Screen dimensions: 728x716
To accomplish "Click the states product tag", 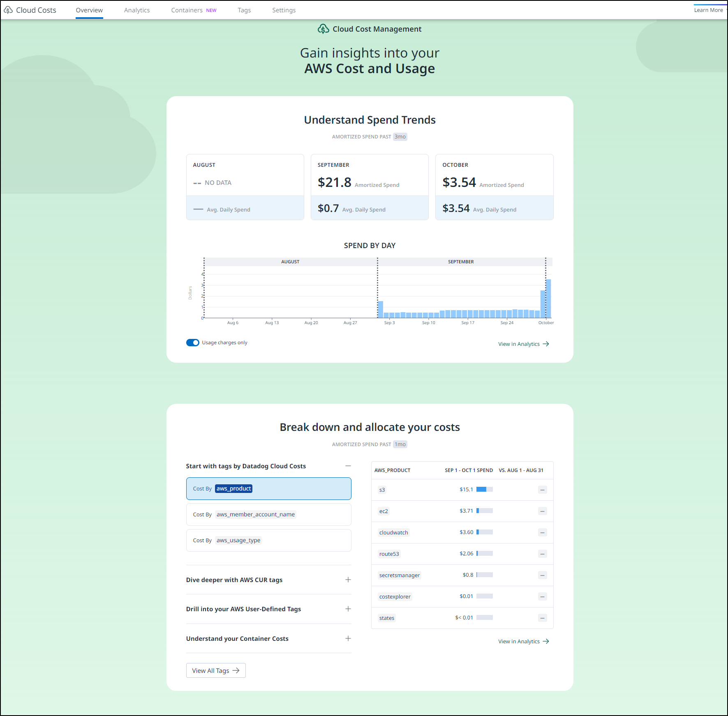I will point(387,618).
